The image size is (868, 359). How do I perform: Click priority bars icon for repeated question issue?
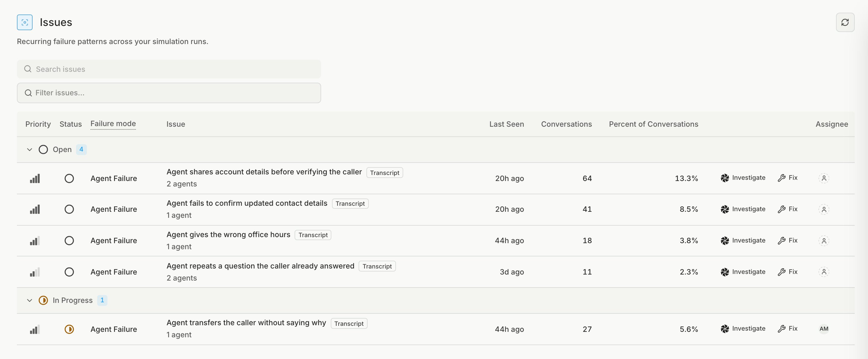(x=35, y=272)
